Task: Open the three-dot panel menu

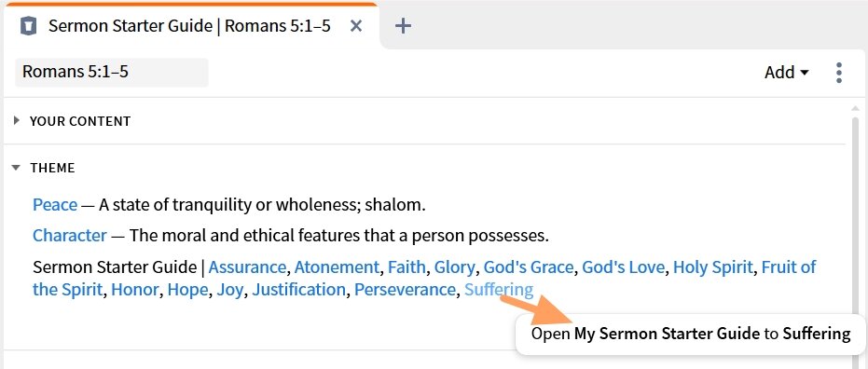Action: pyautogui.click(x=839, y=73)
